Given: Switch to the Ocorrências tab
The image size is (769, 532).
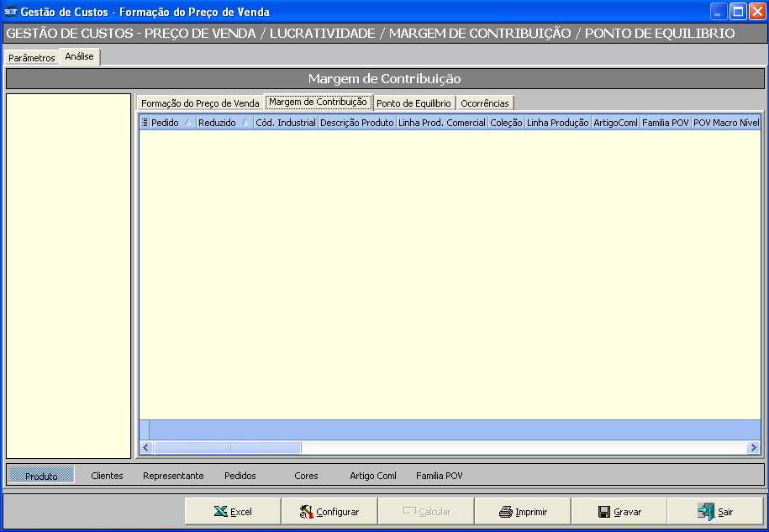Looking at the screenshot, I should click(485, 103).
